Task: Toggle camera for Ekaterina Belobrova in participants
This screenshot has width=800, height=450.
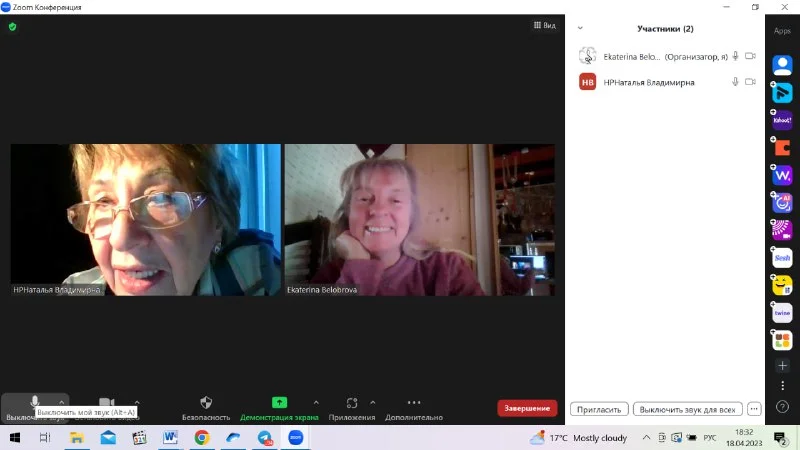Action: [750, 57]
